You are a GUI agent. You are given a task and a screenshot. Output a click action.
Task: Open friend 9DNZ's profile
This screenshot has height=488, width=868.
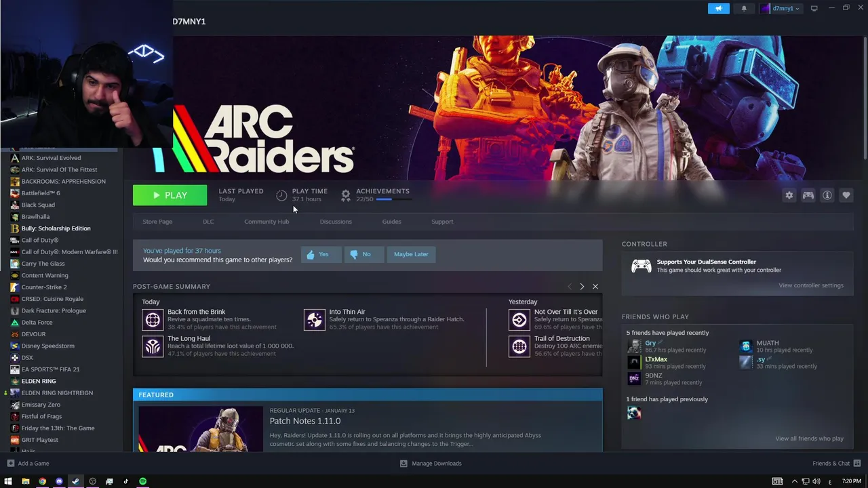[653, 375]
